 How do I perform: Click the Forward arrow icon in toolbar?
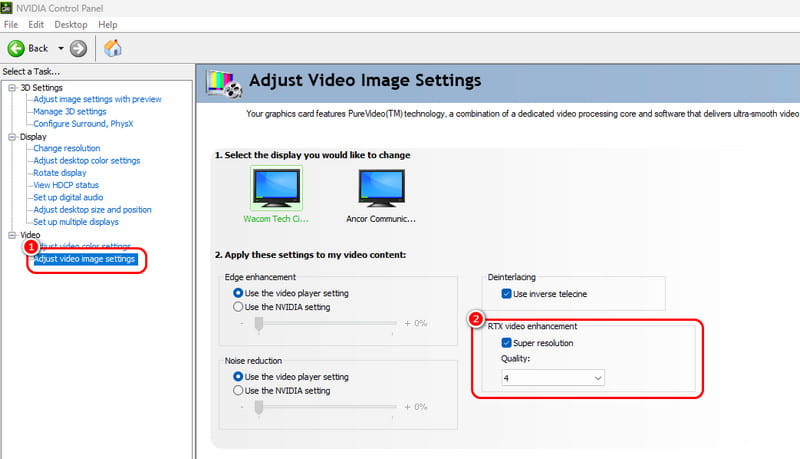pyautogui.click(x=78, y=48)
